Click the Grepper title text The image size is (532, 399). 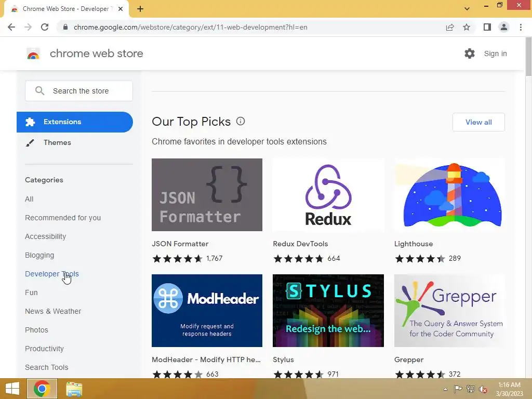(409, 360)
